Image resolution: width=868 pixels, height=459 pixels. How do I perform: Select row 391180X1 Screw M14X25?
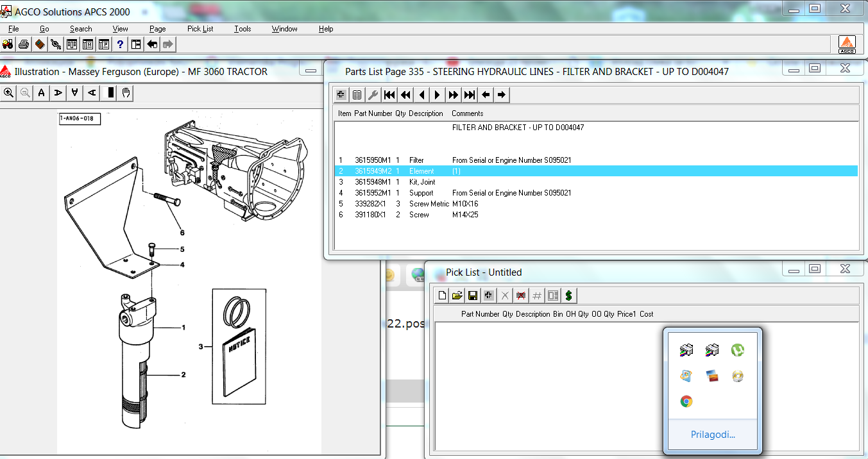(597, 215)
